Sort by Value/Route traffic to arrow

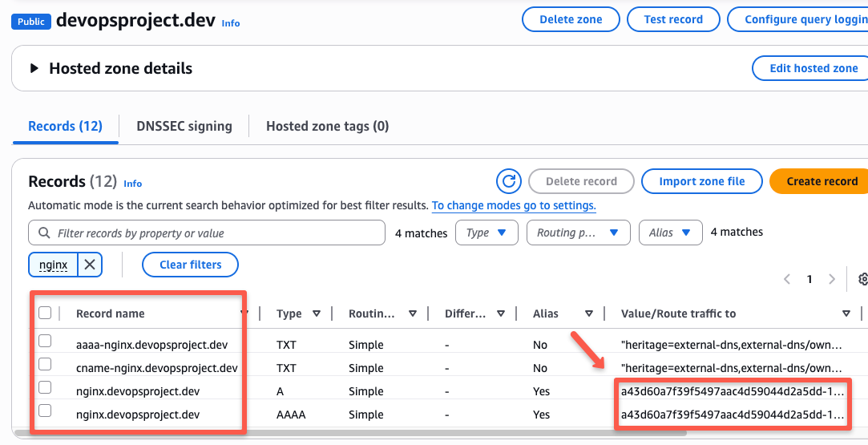846,314
